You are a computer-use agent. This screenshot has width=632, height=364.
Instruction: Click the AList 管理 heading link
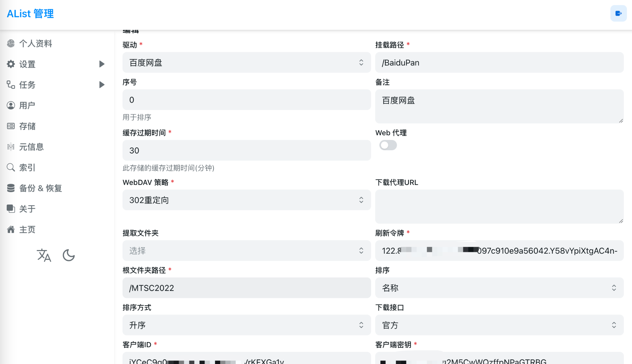point(30,13)
